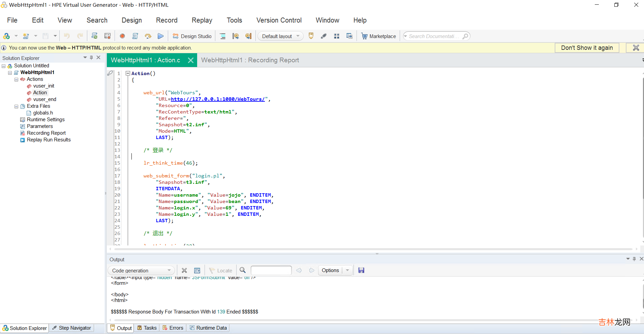Image resolution: width=644 pixels, height=334 pixels.
Task: Switch to the Recording Report tab
Action: [250, 60]
